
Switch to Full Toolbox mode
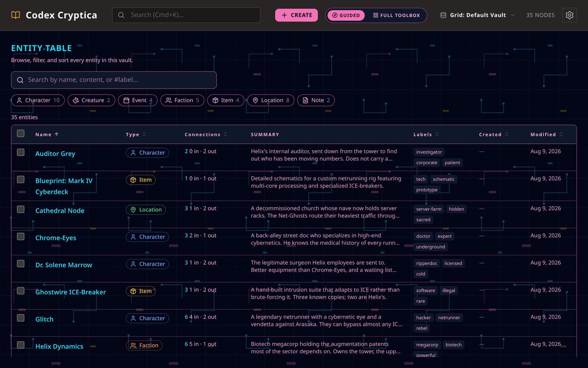pyautogui.click(x=396, y=15)
